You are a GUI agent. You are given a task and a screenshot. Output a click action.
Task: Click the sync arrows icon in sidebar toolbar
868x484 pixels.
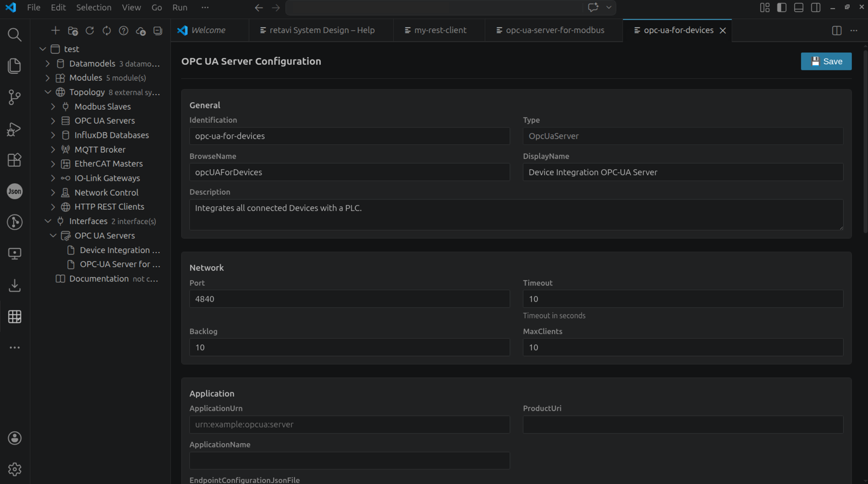(x=107, y=30)
